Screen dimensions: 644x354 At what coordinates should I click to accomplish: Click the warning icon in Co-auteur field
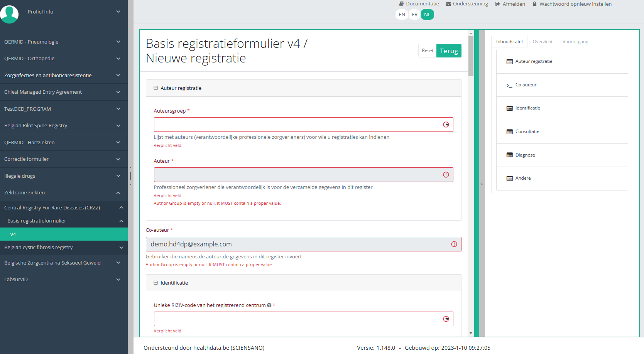[x=454, y=244]
